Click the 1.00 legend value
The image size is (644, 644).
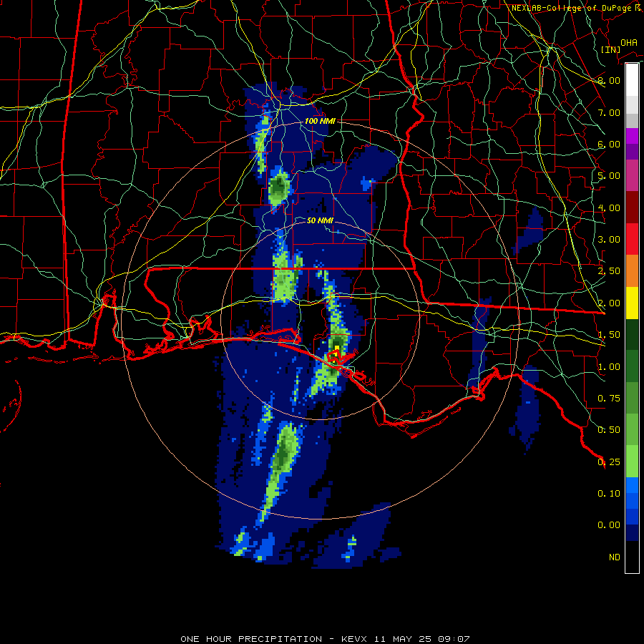coord(609,367)
